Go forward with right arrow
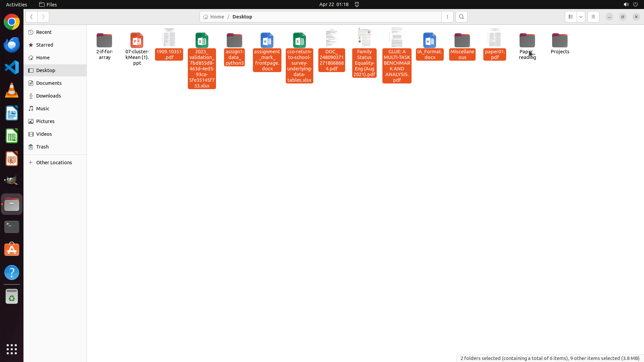644x362 pixels. [x=43, y=17]
